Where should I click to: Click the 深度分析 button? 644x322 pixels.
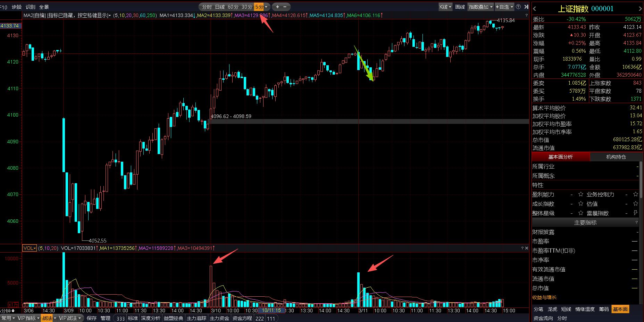pyautogui.click(x=151, y=318)
